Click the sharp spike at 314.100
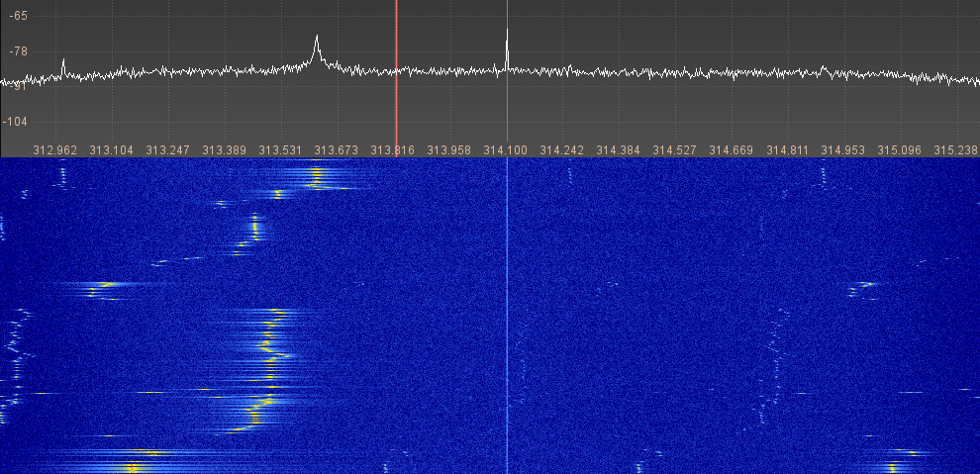980x474 pixels. coord(507,34)
